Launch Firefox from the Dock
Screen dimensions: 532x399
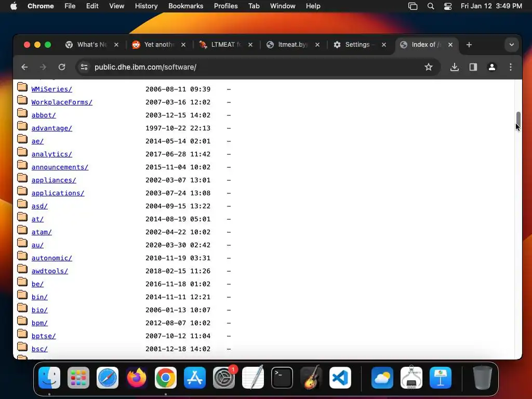137,378
